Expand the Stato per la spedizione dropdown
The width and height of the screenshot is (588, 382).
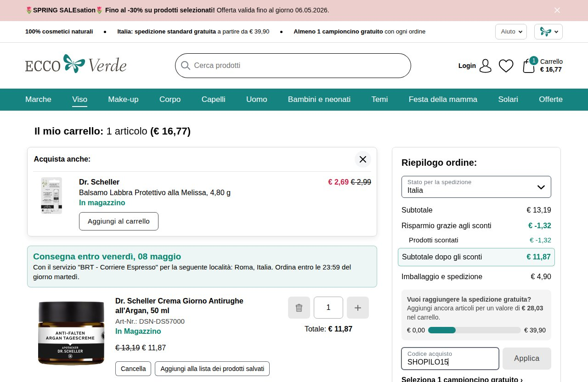click(x=476, y=187)
